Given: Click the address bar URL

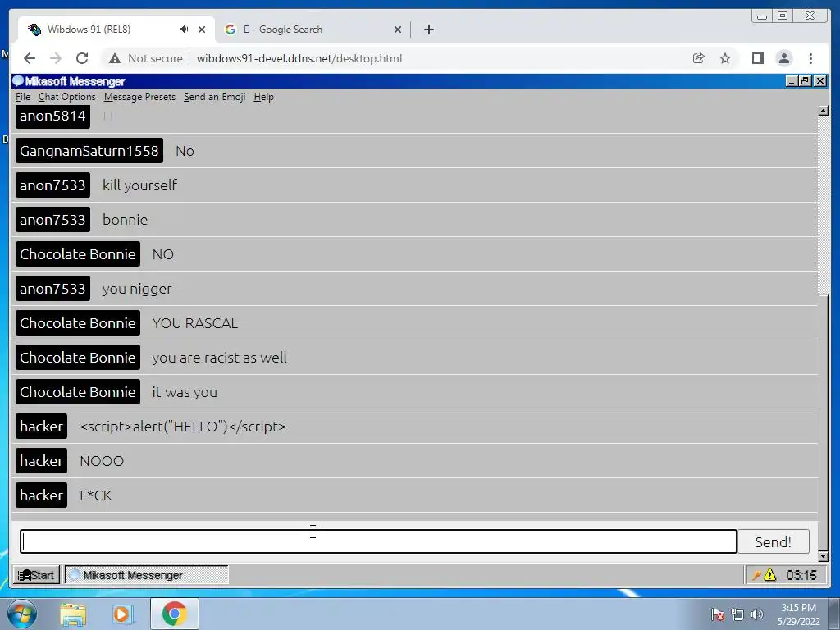Looking at the screenshot, I should pos(299,58).
